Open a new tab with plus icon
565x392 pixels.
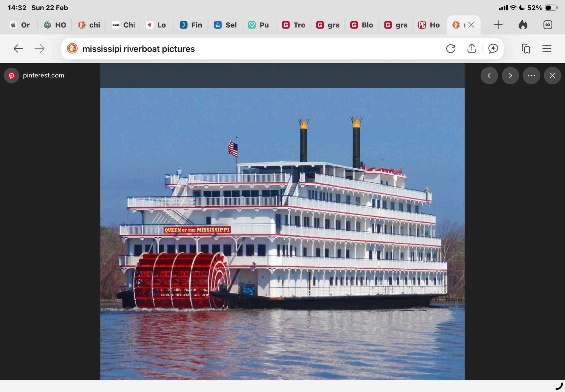coord(498,25)
